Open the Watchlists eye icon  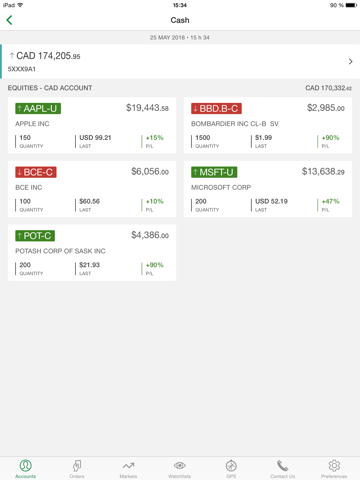[180, 465]
